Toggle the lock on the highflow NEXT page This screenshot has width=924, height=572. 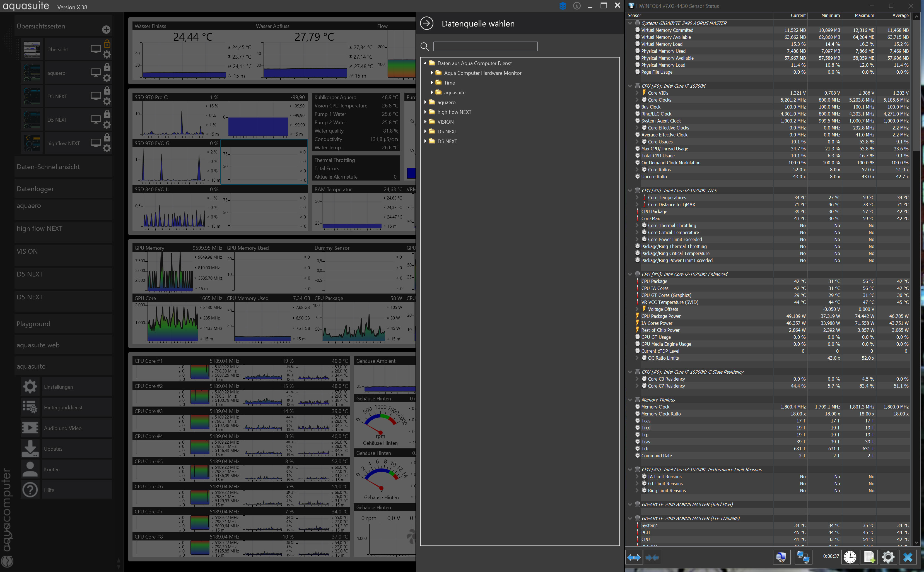107,137
